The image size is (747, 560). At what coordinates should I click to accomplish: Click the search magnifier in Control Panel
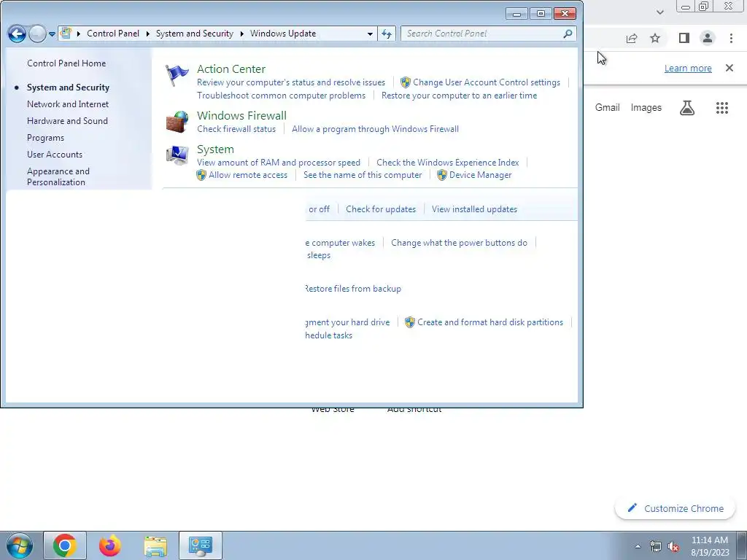(x=568, y=34)
